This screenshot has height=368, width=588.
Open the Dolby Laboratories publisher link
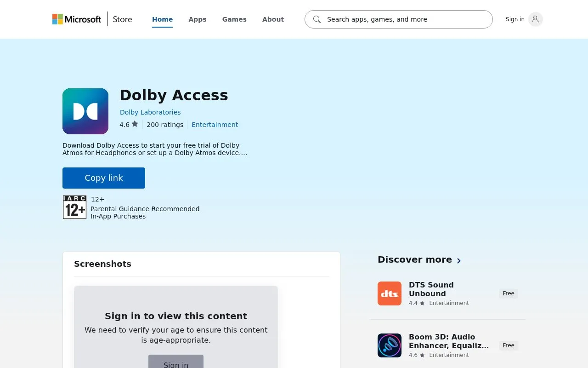(150, 112)
